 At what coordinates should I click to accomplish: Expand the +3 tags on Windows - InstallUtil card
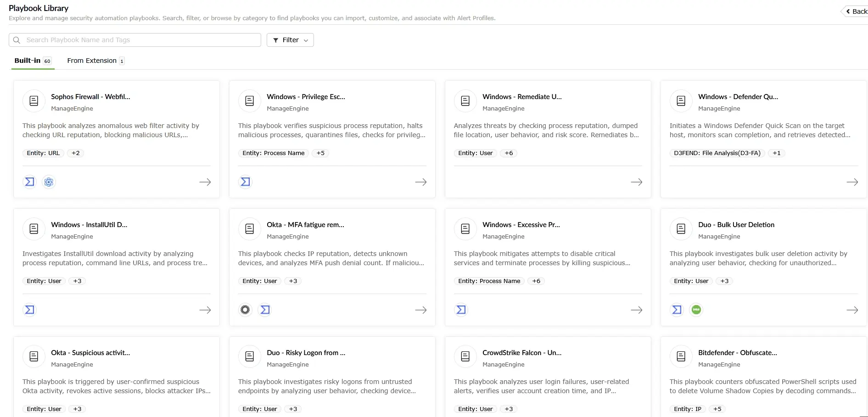pyautogui.click(x=77, y=281)
